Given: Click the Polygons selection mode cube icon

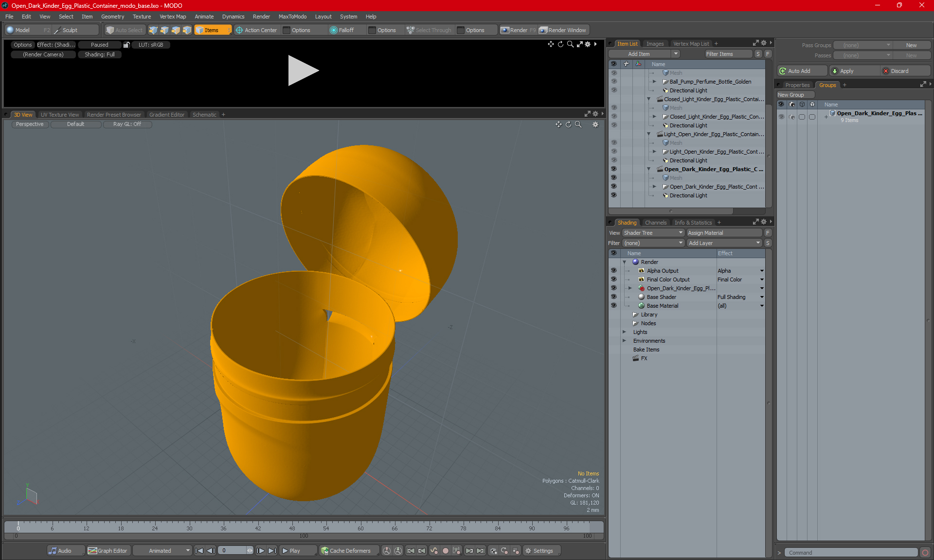Looking at the screenshot, I should (176, 30).
